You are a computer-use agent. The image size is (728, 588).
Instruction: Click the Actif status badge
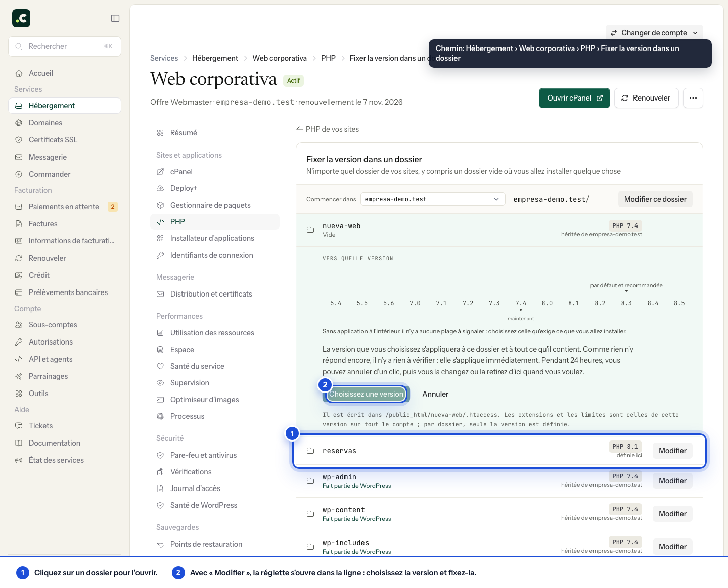coord(293,81)
